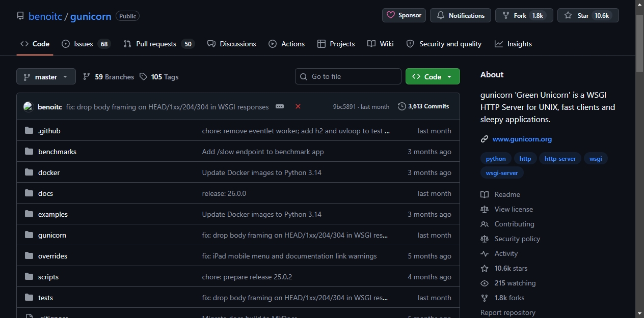
Task: Open View license link
Action: (507, 209)
